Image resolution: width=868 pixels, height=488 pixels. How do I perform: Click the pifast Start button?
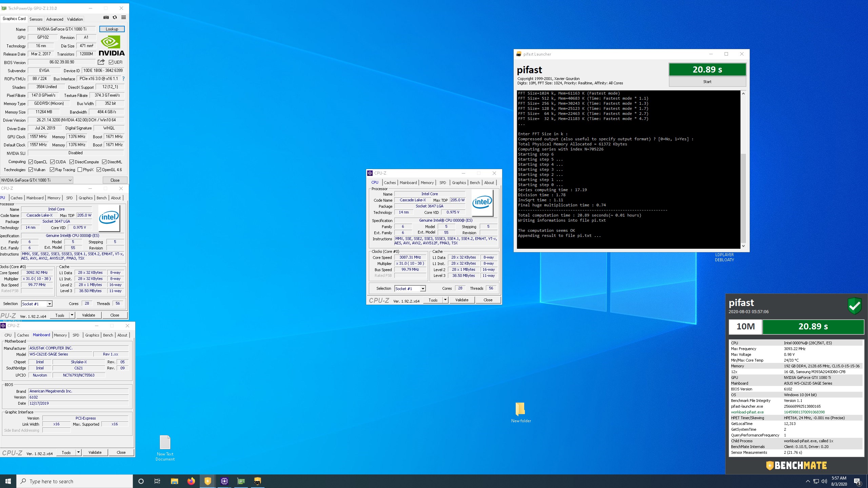(x=707, y=82)
